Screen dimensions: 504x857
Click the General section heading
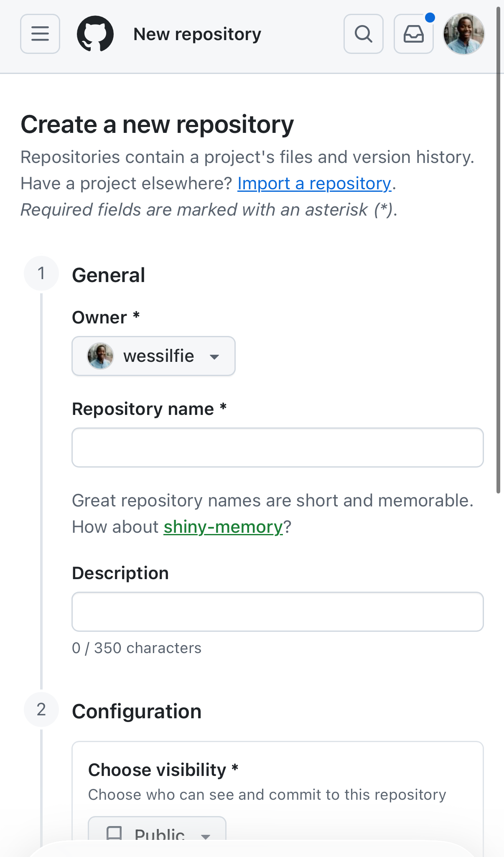pyautogui.click(x=109, y=275)
